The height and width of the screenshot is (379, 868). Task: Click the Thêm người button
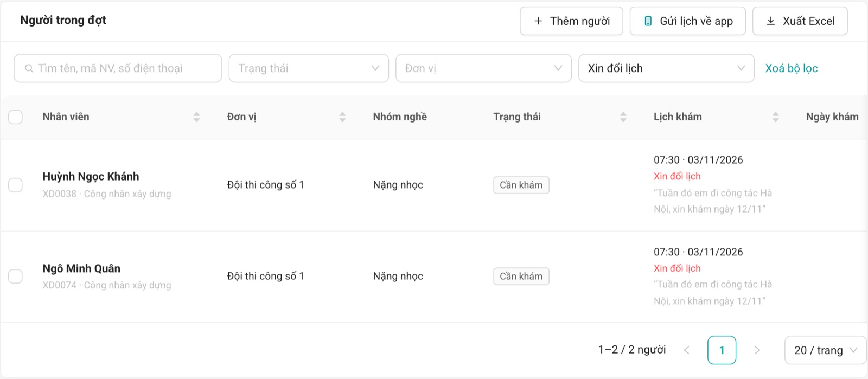tap(571, 21)
